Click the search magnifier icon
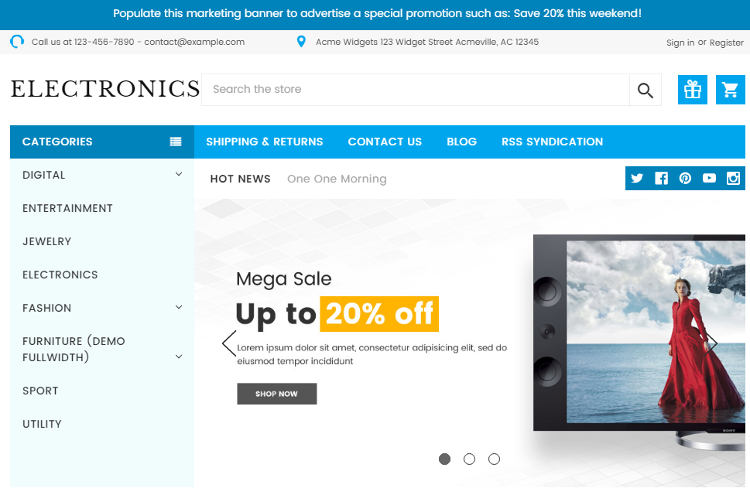The height and width of the screenshot is (495, 750). pyautogui.click(x=645, y=90)
